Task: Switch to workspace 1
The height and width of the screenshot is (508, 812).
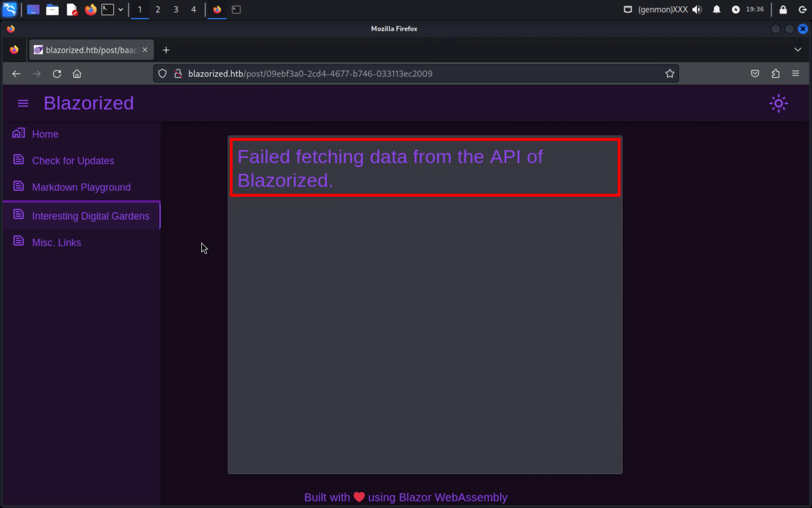Action: coord(140,9)
